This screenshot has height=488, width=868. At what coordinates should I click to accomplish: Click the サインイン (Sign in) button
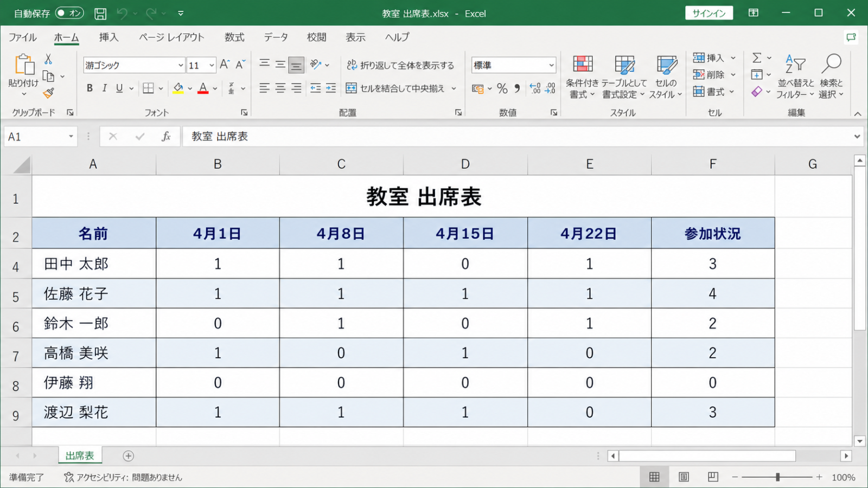click(x=709, y=13)
